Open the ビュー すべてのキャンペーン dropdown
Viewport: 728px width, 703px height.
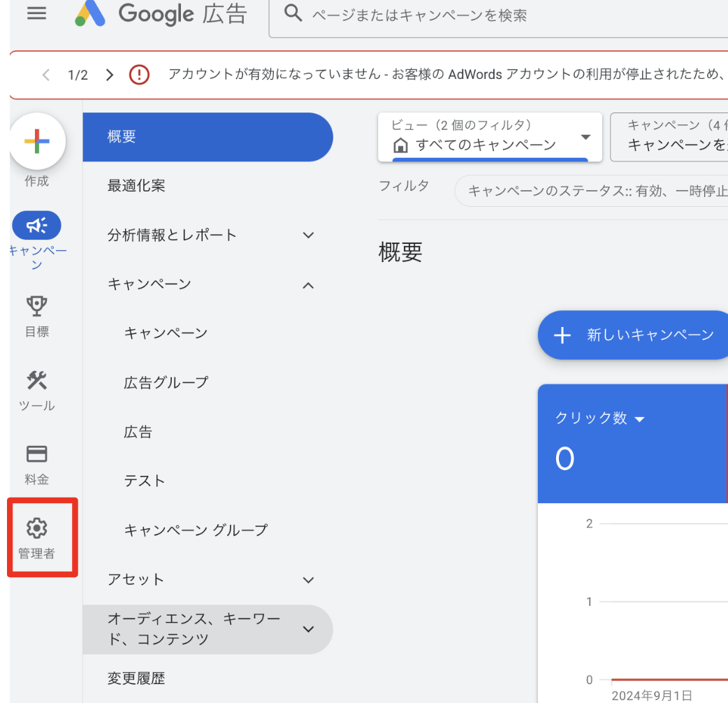[490, 137]
